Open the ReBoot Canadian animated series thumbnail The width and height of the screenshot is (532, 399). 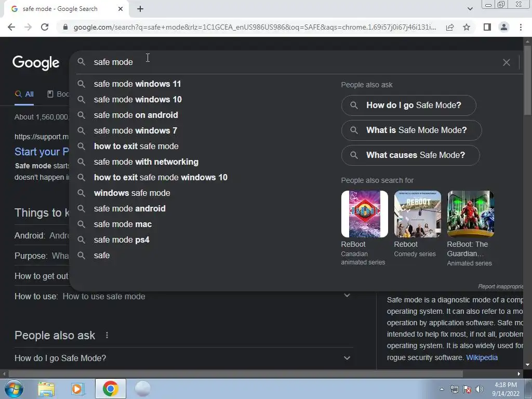(365, 214)
